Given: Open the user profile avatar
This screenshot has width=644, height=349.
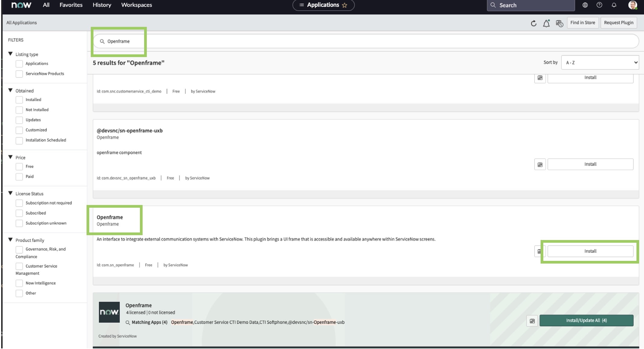Looking at the screenshot, I should click(x=633, y=5).
